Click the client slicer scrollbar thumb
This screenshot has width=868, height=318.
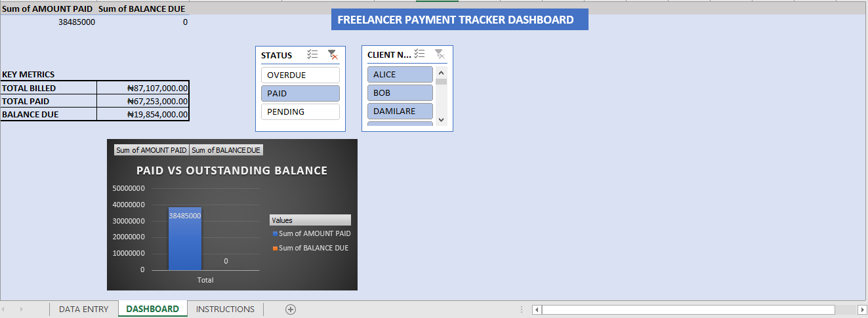coord(441,82)
